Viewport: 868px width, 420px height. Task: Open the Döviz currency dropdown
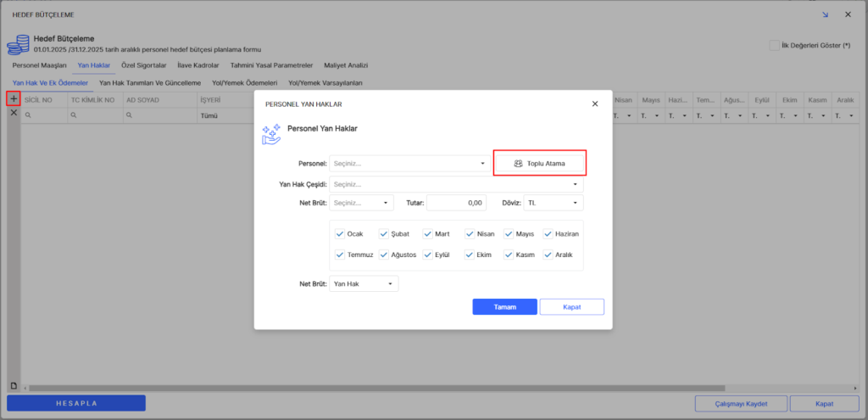[554, 203]
